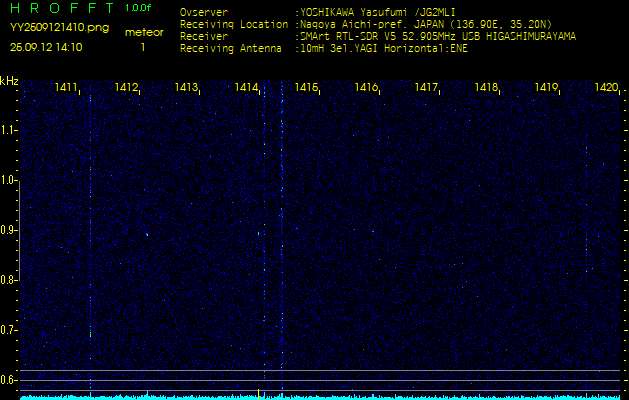Click the yellow meteor label
The image size is (629, 400).
[x=143, y=32]
